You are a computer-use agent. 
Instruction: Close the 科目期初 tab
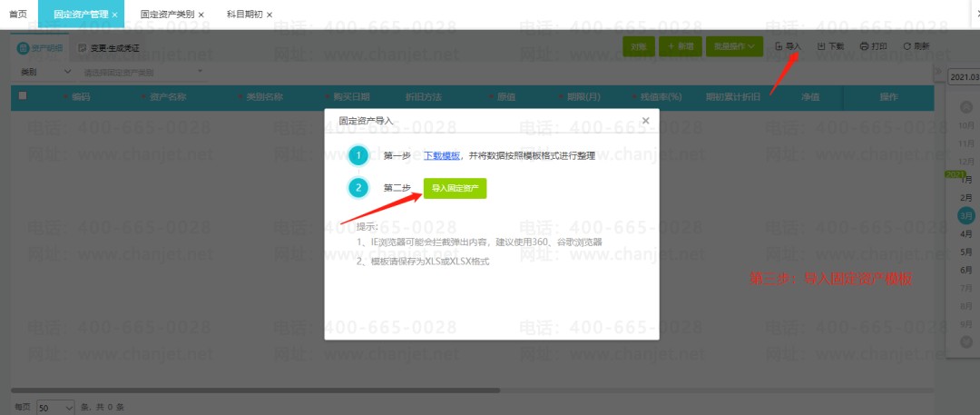click(x=269, y=15)
